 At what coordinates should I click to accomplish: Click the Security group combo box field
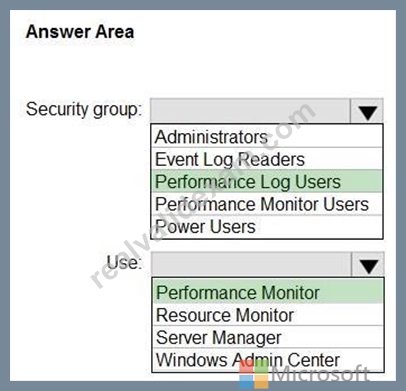(x=250, y=111)
